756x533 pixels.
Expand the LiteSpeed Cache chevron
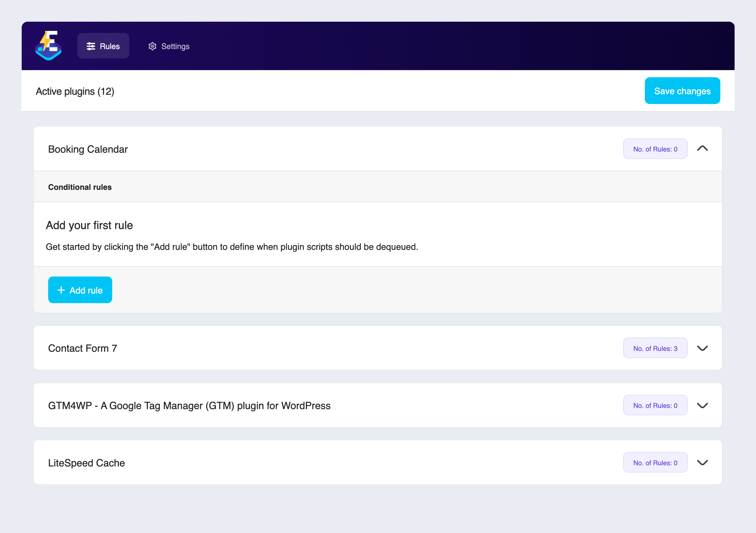702,463
